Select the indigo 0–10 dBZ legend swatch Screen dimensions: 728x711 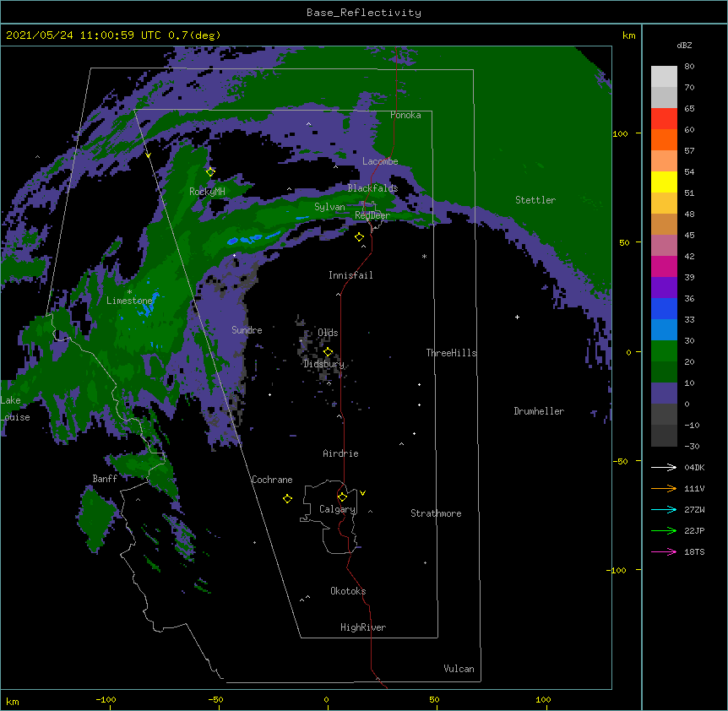click(664, 393)
